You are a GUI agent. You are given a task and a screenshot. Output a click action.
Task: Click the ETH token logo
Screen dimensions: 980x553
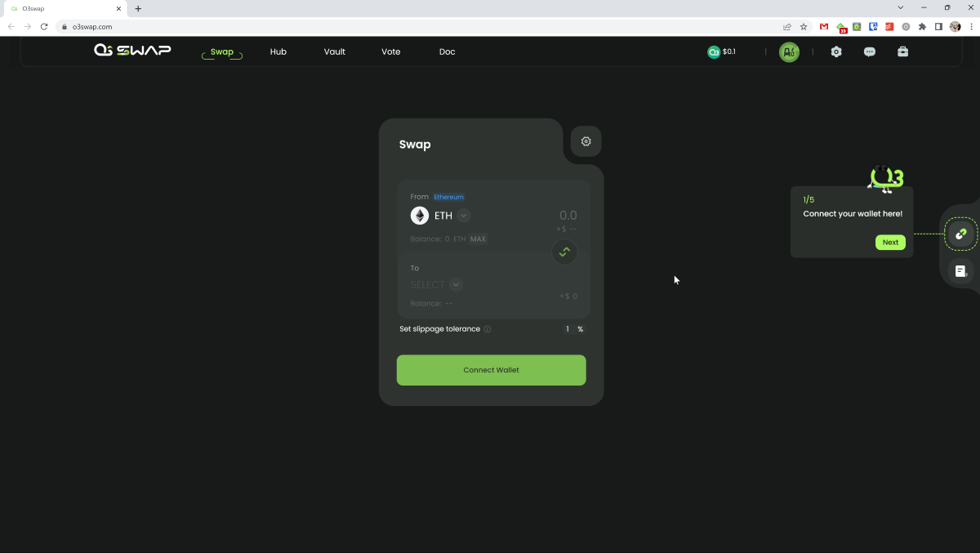pyautogui.click(x=420, y=216)
